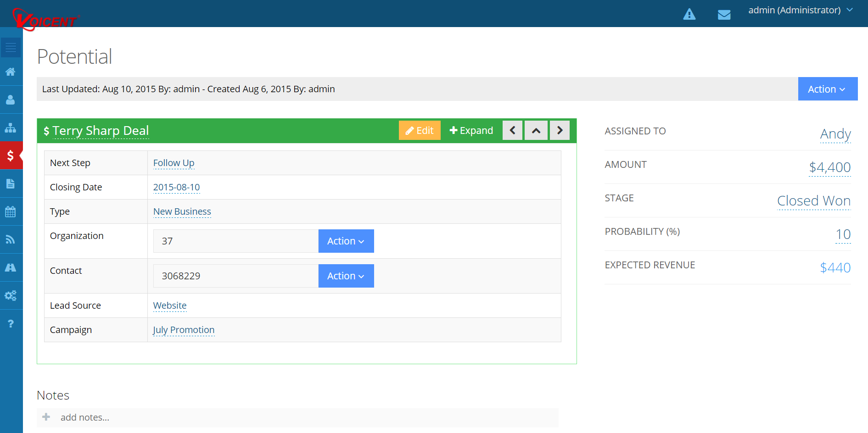Click the Potentials dollar-sign sidebar icon

tap(11, 155)
